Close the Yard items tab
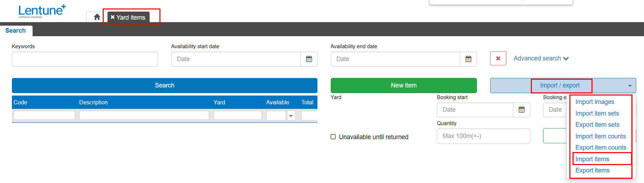The width and height of the screenshot is (644, 183). click(x=112, y=17)
